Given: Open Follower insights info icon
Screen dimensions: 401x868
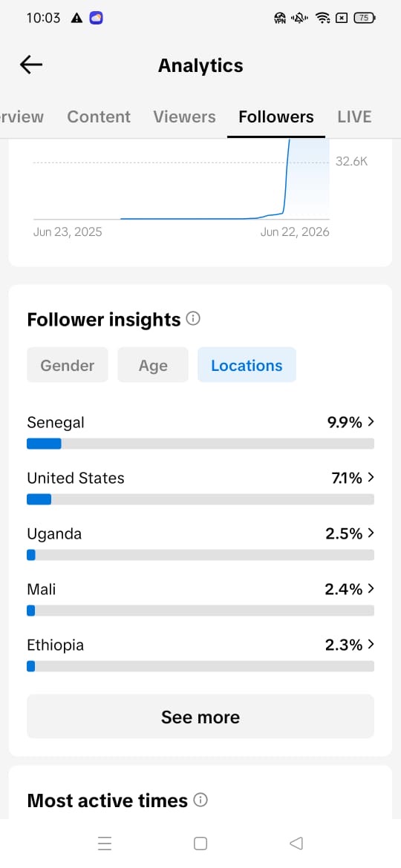Looking at the screenshot, I should tap(193, 319).
